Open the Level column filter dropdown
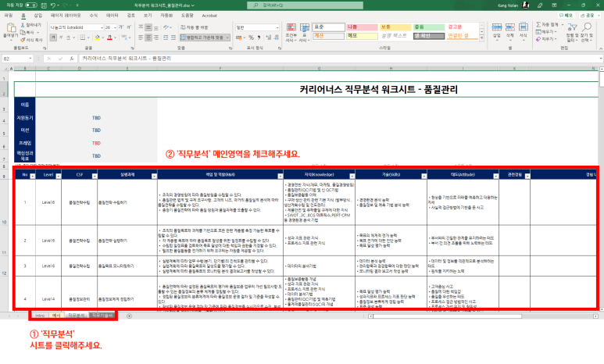604x364 pixels. pyautogui.click(x=58, y=176)
